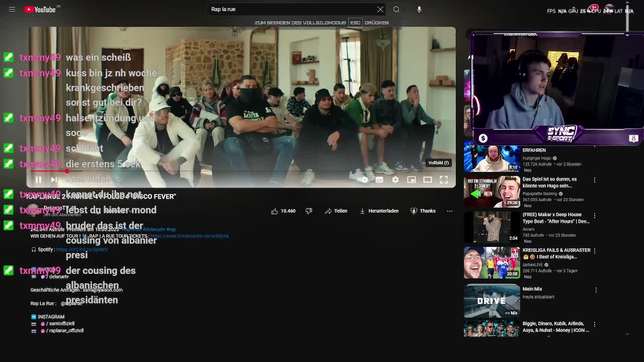Start voice search with the microphone
Viewport: 644px width, 362px height.
click(x=419, y=9)
